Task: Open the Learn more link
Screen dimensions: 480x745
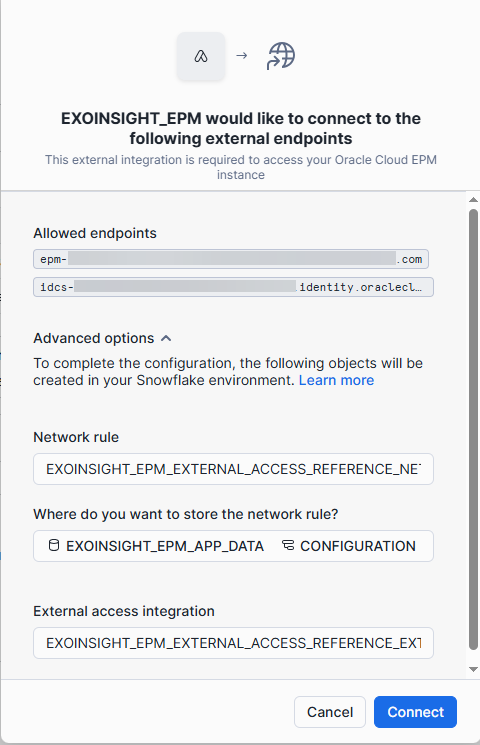Action: [x=336, y=380]
